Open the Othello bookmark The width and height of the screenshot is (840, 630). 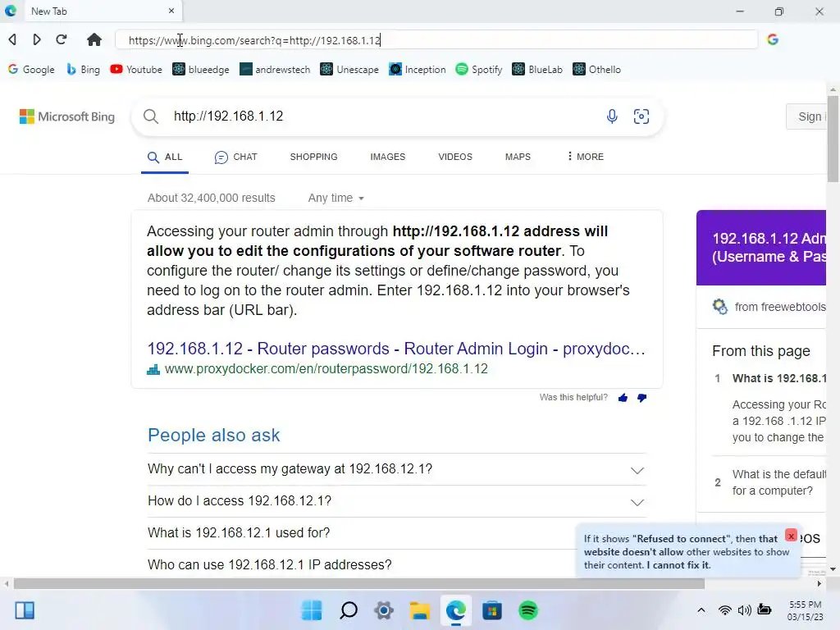[597, 70]
